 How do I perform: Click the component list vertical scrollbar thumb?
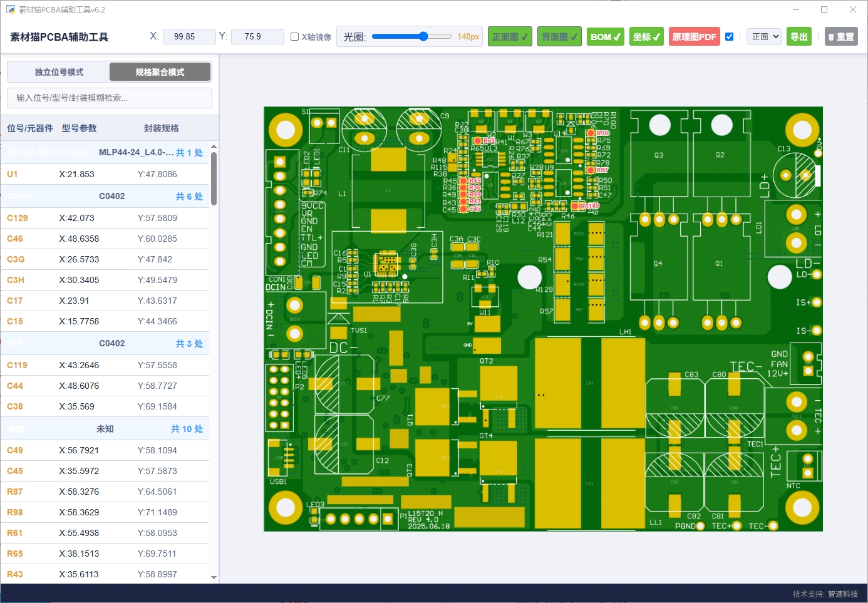pos(214,178)
